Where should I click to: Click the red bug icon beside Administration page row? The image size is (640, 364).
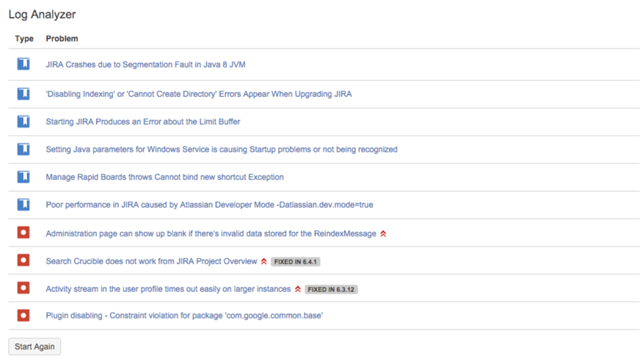pos(23,233)
